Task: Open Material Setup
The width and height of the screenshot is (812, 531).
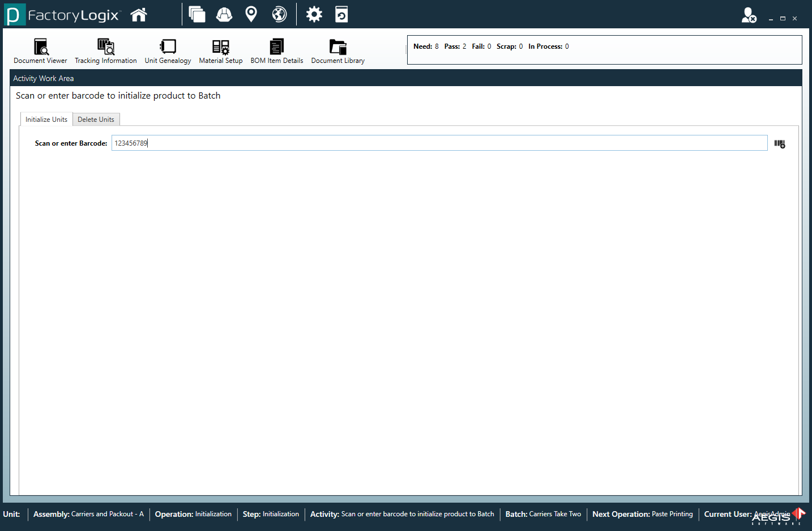Action: [x=221, y=51]
